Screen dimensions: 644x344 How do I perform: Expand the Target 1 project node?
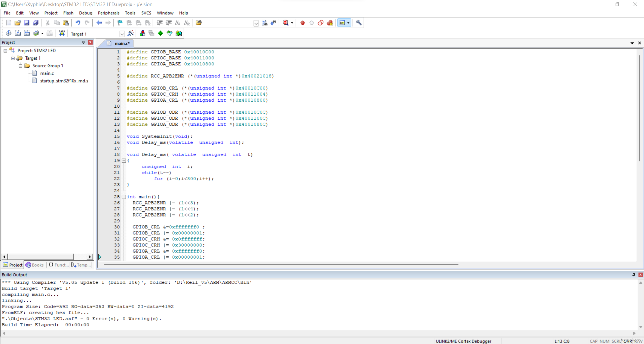click(13, 58)
